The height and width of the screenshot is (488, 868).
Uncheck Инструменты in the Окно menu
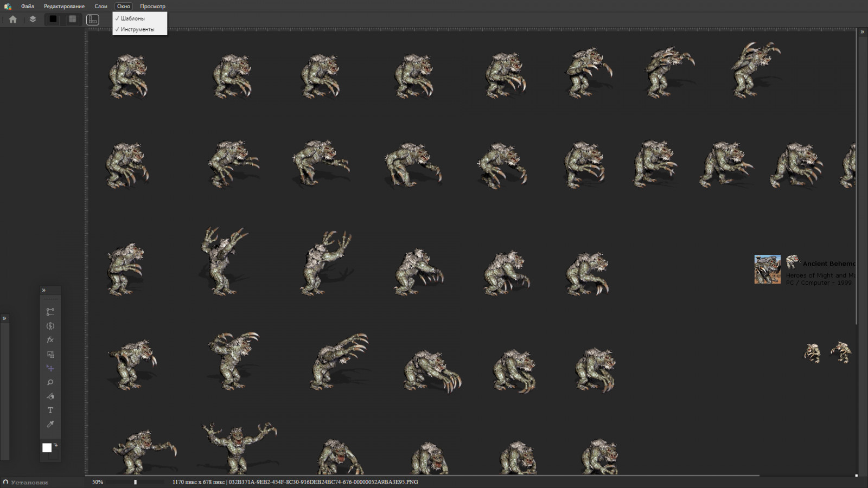pos(140,29)
